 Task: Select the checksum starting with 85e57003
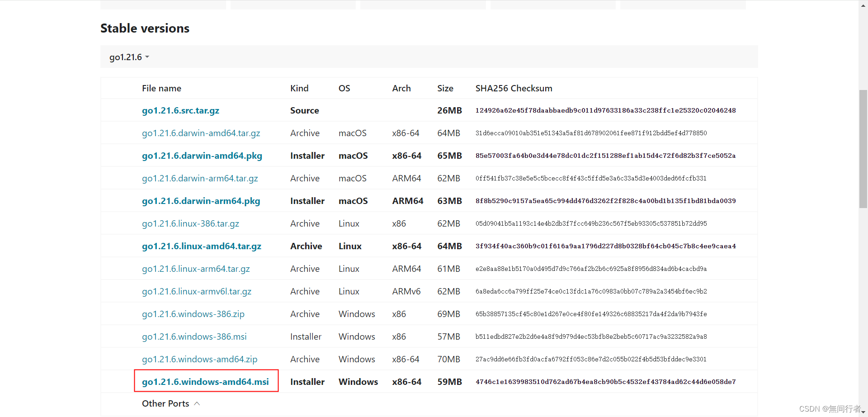pos(605,156)
